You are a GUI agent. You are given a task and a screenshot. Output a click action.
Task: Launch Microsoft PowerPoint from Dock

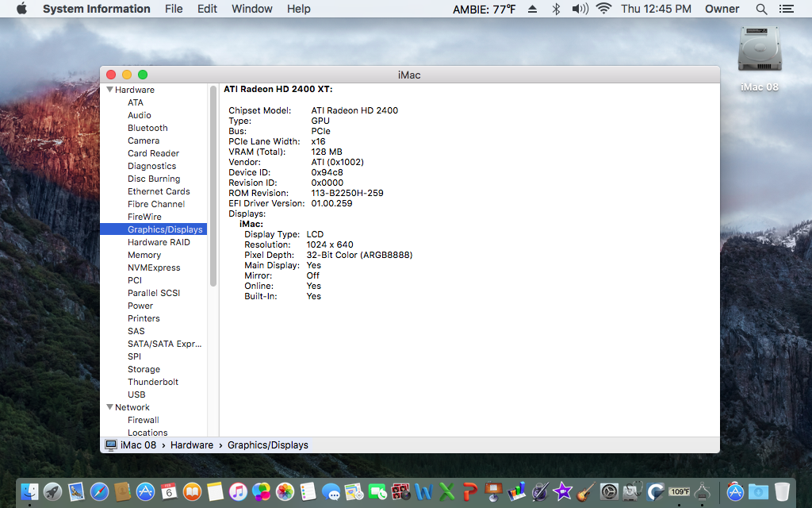click(x=470, y=491)
